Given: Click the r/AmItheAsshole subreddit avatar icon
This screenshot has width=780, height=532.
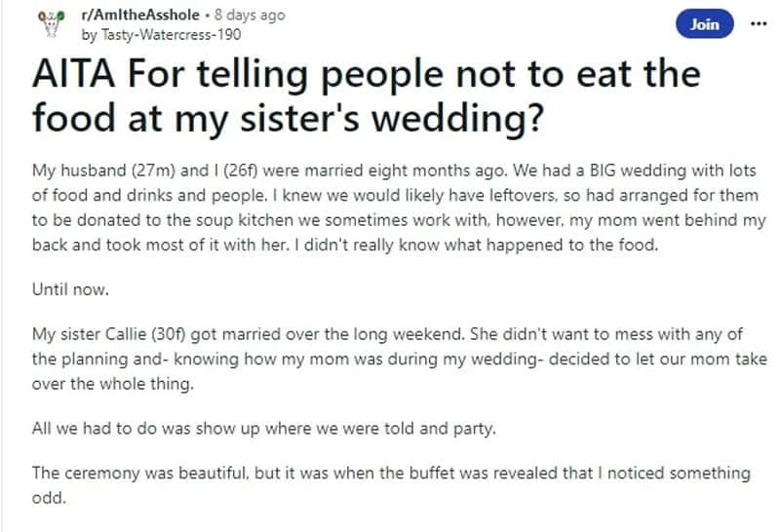Looking at the screenshot, I should 52,23.
